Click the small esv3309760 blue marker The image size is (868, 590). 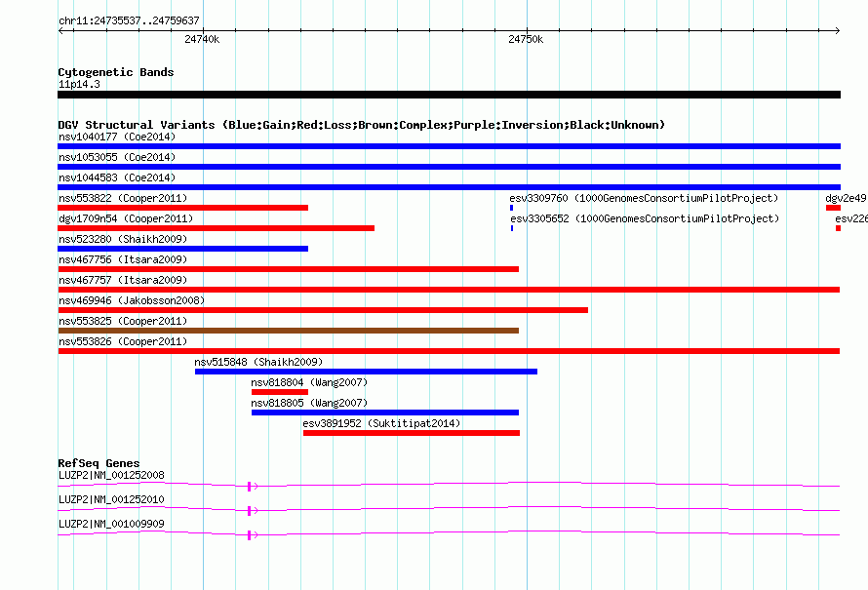point(511,208)
